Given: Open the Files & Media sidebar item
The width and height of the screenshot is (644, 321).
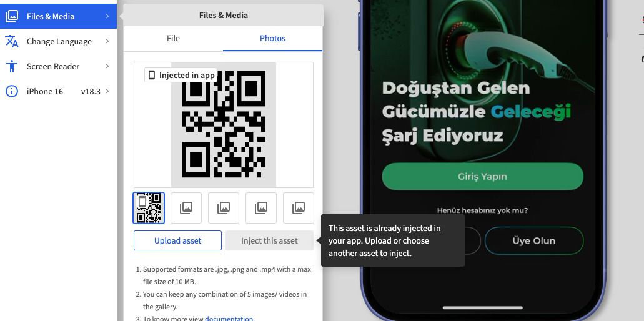Looking at the screenshot, I should click(58, 16).
